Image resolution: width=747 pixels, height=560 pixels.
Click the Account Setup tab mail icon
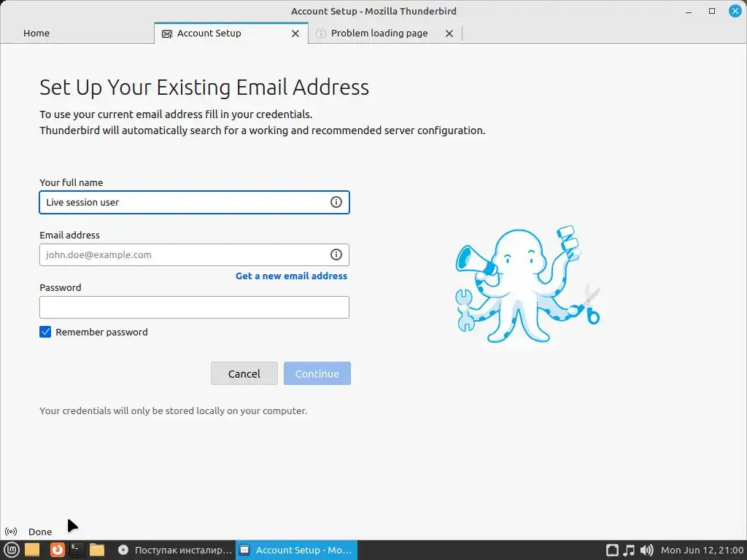[x=167, y=34]
